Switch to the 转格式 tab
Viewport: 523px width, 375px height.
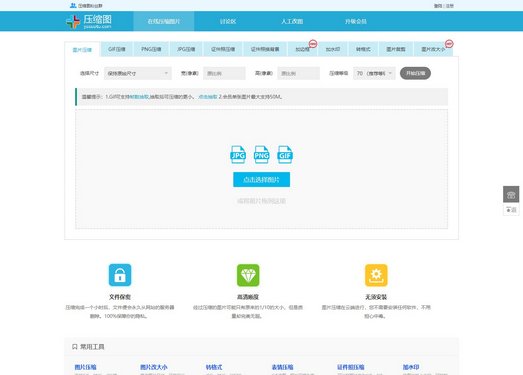pyautogui.click(x=363, y=49)
